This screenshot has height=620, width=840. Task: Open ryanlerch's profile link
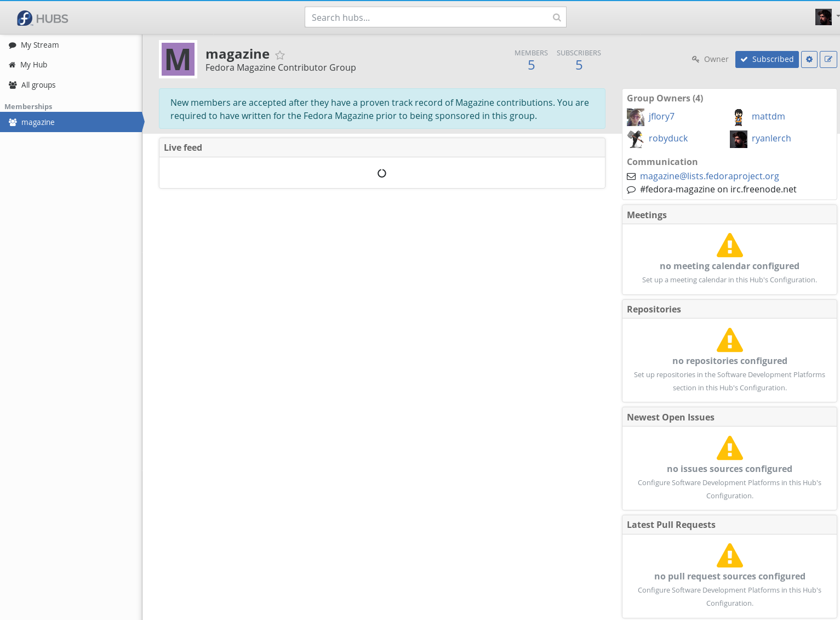[772, 138]
